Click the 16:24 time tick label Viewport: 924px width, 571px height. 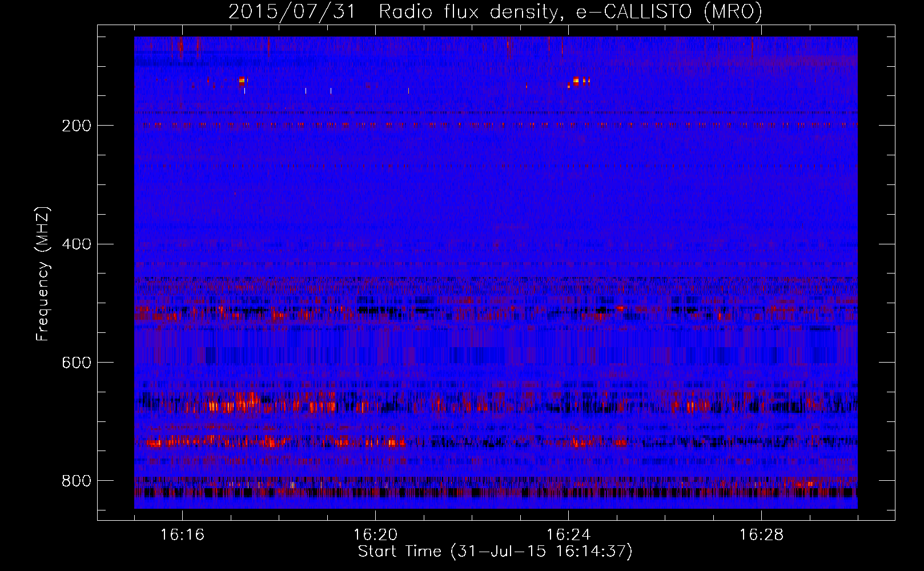(568, 535)
